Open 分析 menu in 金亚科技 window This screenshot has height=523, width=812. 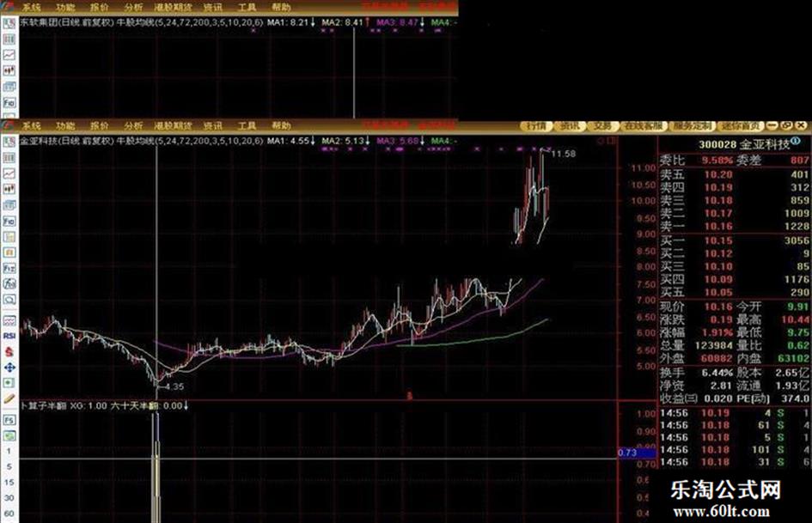pos(133,126)
